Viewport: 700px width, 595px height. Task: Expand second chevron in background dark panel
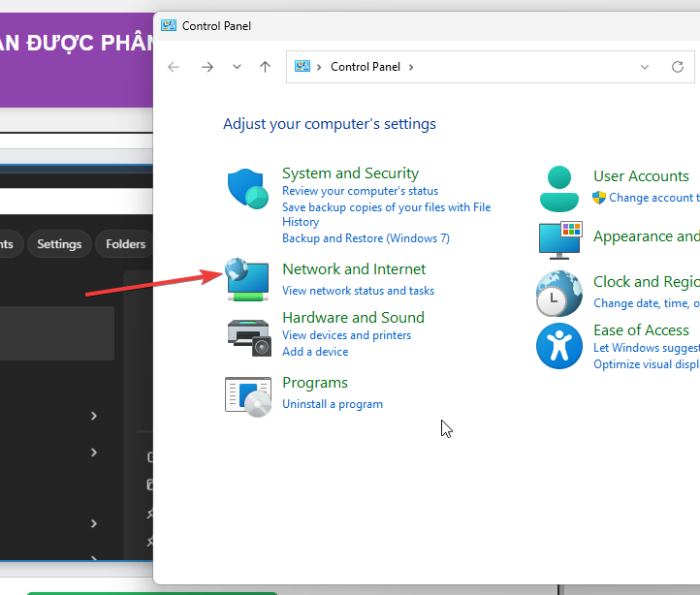(x=94, y=453)
